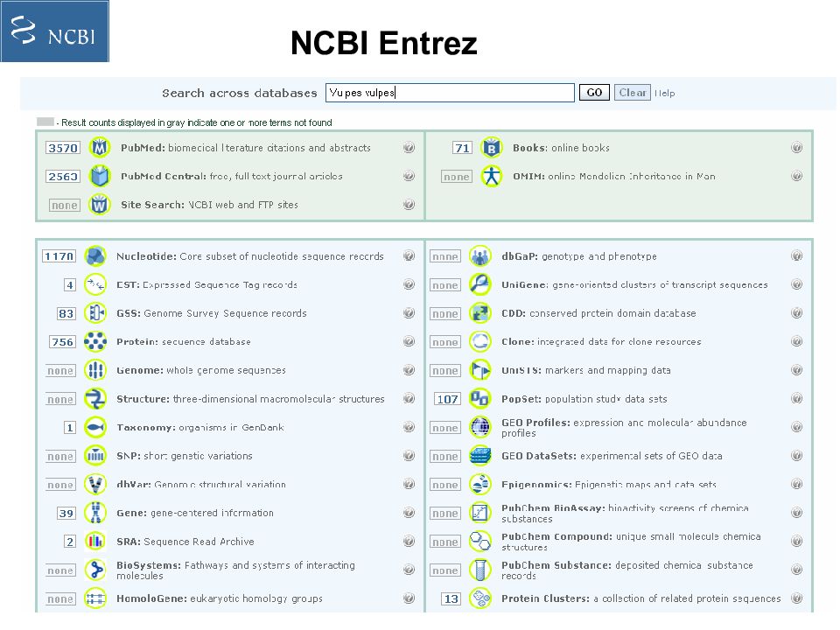This screenshot has height=630, width=840.
Task: Click the PubChem Substance test tube icon
Action: (480, 570)
